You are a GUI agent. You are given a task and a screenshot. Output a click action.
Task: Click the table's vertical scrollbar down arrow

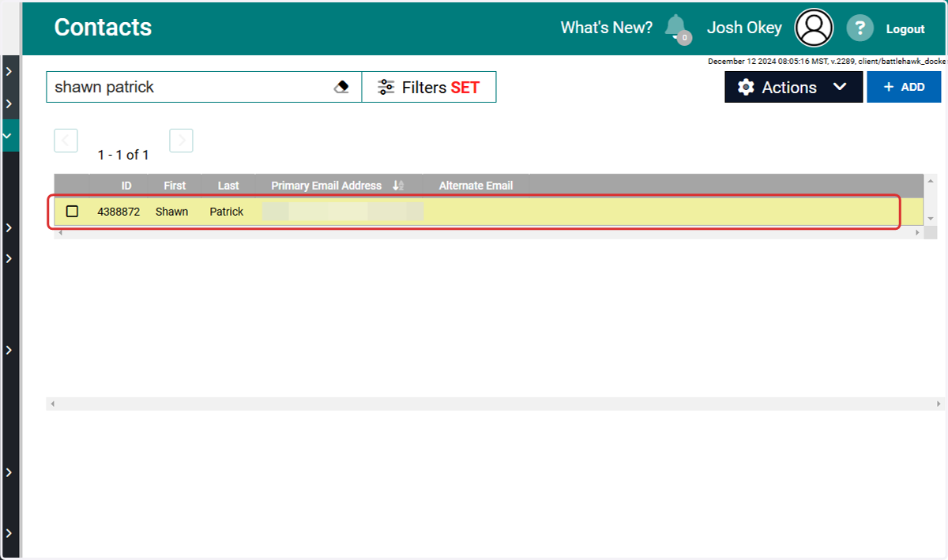coord(930,218)
